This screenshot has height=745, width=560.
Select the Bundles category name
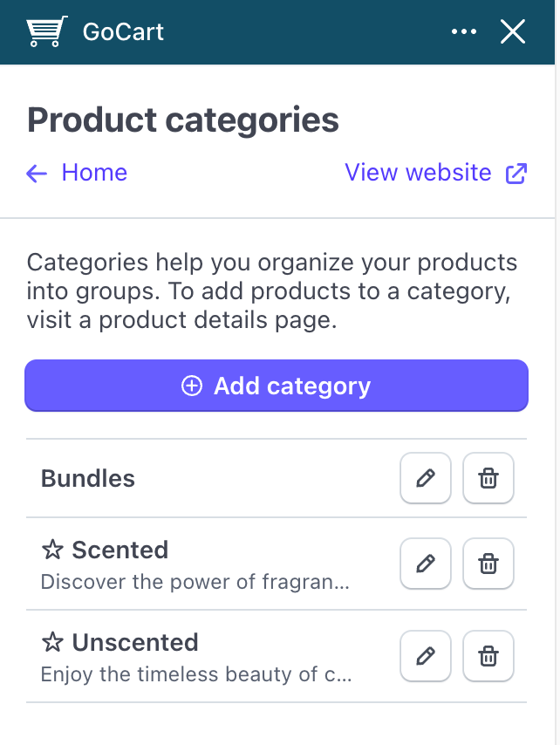[x=88, y=478]
